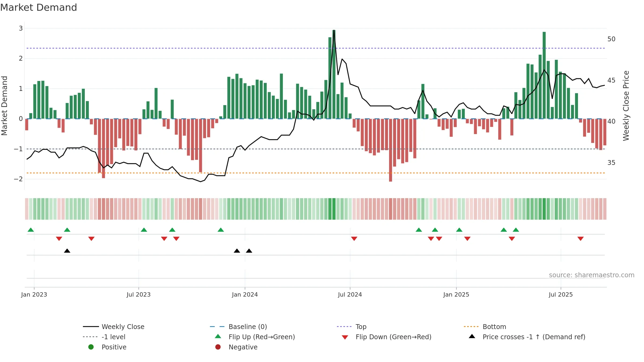Click the Jul 2023 x-axis label
This screenshot has width=644, height=362.
point(138,294)
